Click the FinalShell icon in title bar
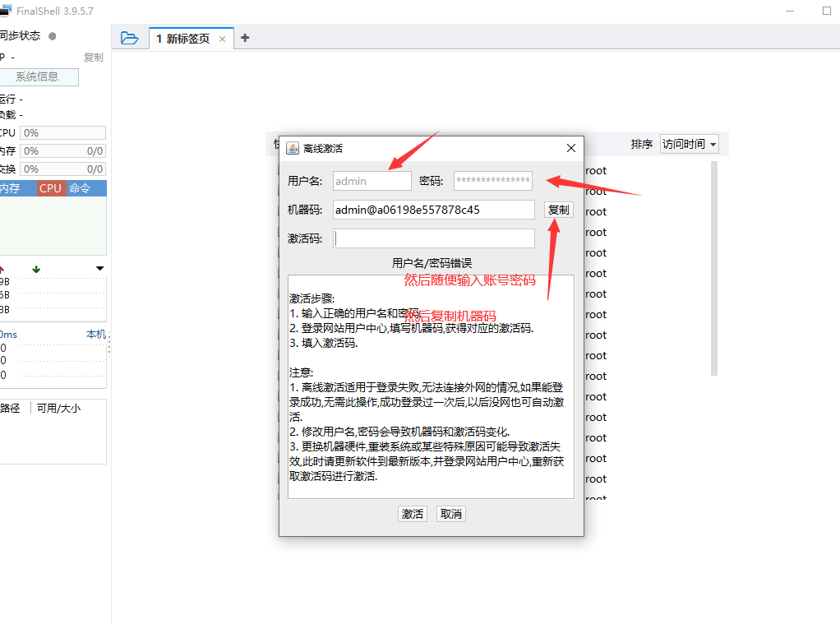The width and height of the screenshot is (840, 624). coord(8,11)
